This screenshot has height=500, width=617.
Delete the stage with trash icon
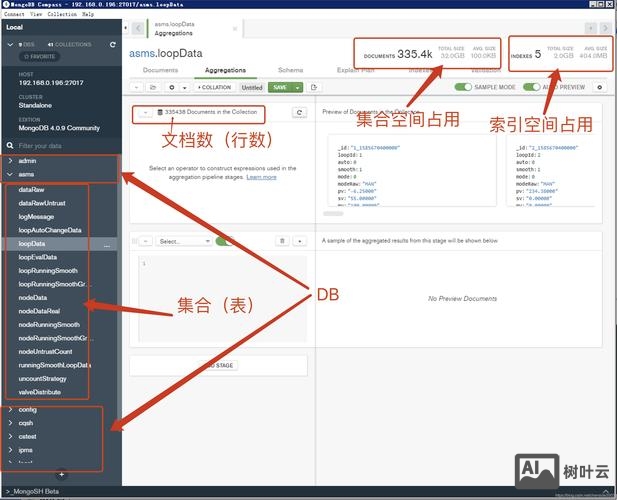pyautogui.click(x=282, y=241)
